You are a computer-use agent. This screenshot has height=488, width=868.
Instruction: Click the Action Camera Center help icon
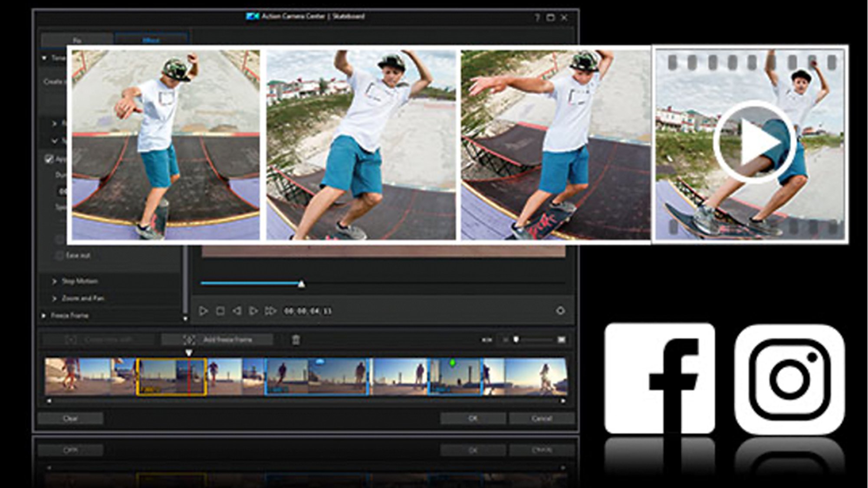(x=537, y=17)
